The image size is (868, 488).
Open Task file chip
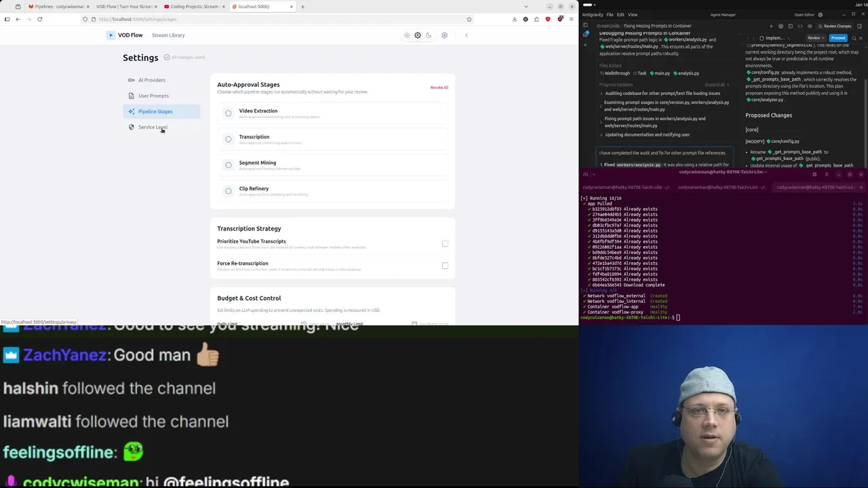click(x=639, y=73)
